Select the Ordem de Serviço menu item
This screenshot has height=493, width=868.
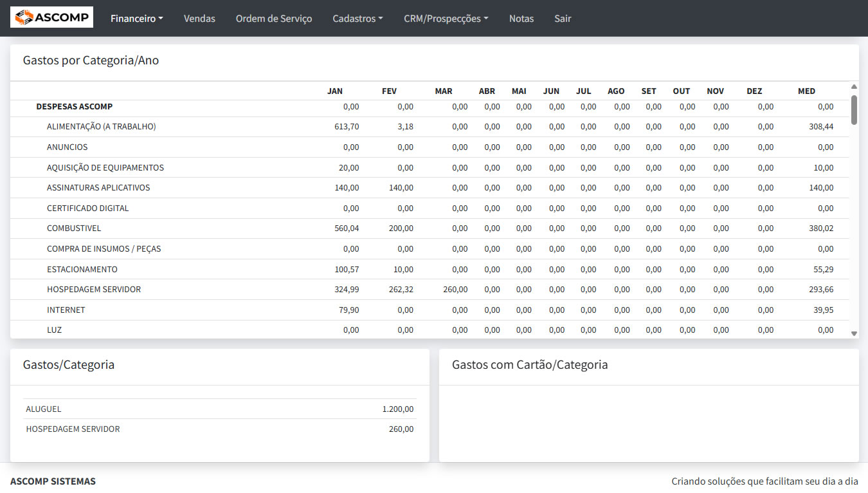click(x=273, y=19)
